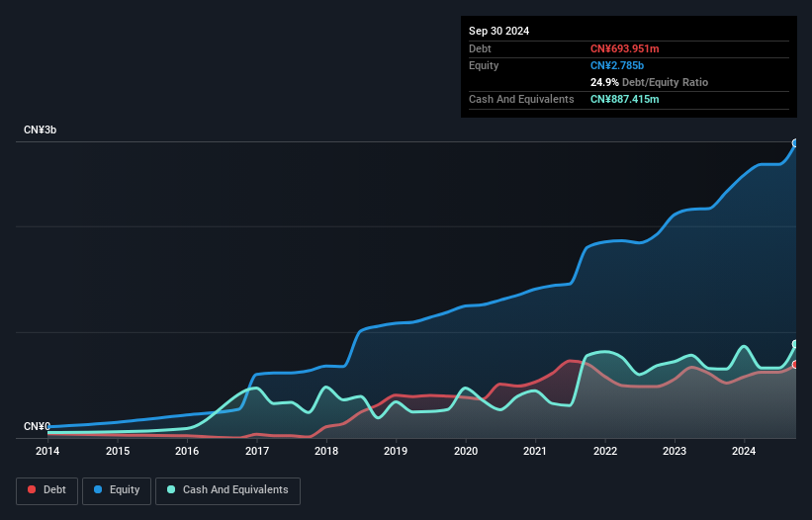The width and height of the screenshot is (812, 520).
Task: Click the Cash value CN¥887.415m in tooltip
Action: 624,99
